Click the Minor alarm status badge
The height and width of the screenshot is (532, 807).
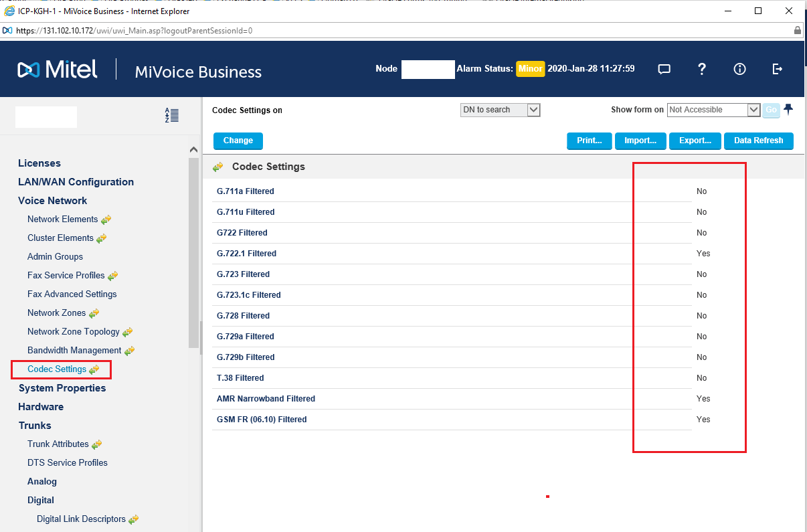[x=530, y=69]
